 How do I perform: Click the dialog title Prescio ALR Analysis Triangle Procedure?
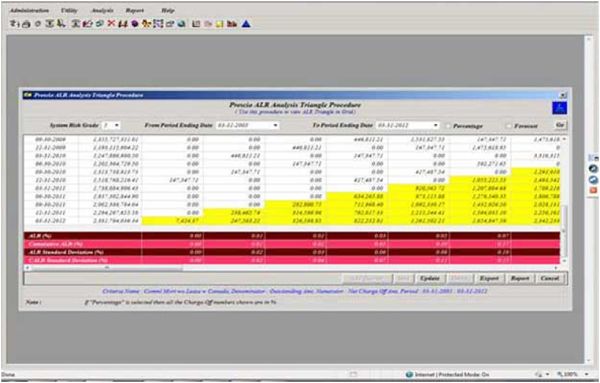88,95
